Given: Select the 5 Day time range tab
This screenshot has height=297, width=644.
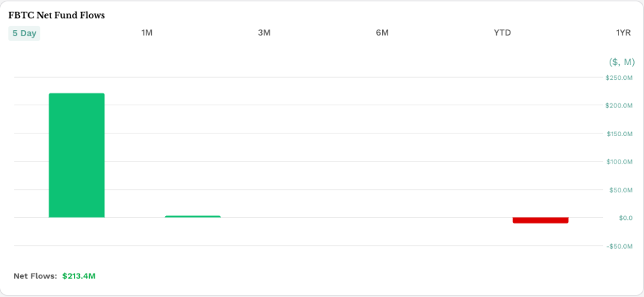Looking at the screenshot, I should pos(24,34).
